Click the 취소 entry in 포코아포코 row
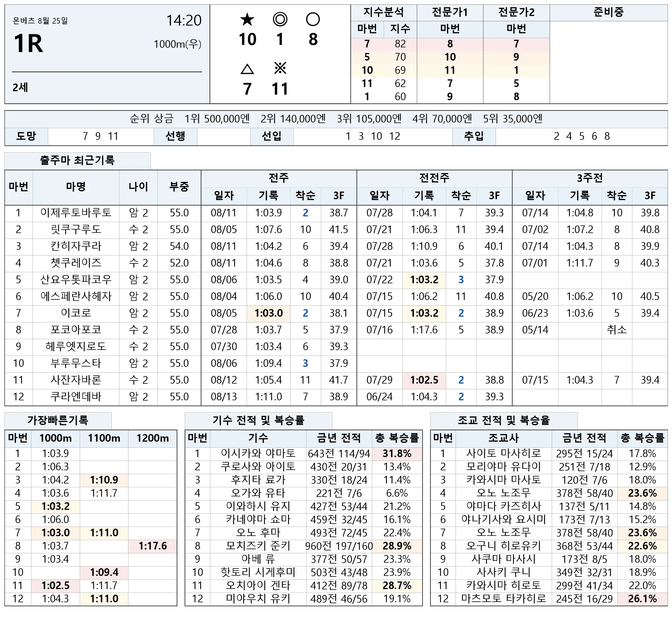Viewport: 672px width, 619px height. coord(617,330)
